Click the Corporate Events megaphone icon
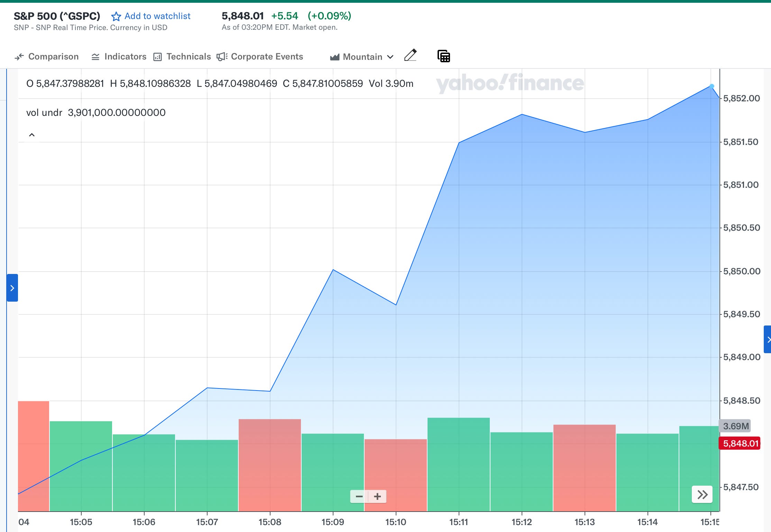The height and width of the screenshot is (532, 771). point(222,57)
